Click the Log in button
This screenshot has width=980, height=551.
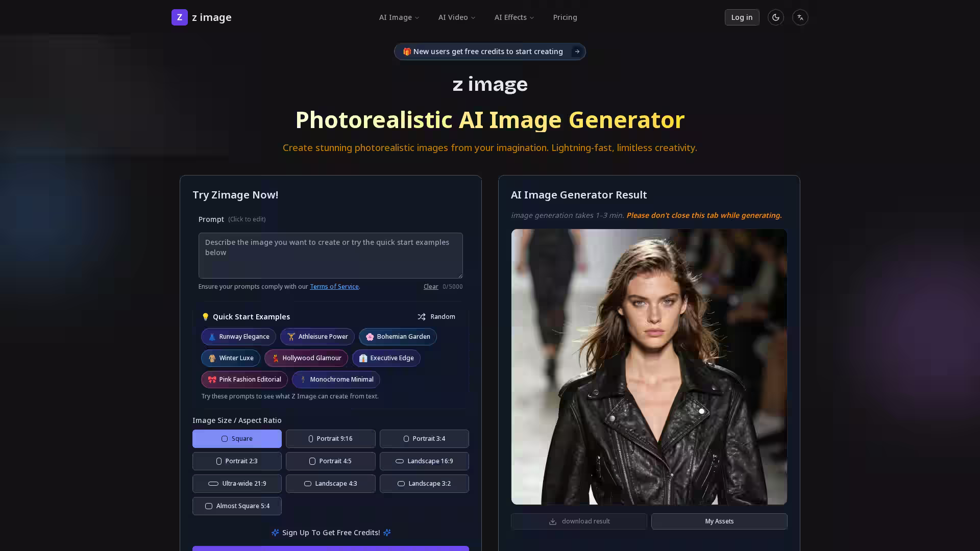[742, 17]
